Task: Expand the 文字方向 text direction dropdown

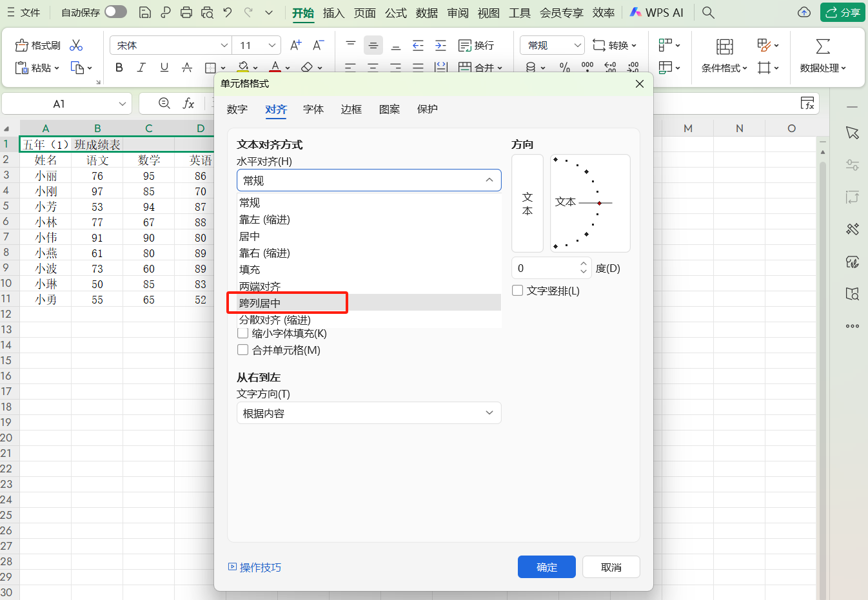Action: click(x=369, y=413)
